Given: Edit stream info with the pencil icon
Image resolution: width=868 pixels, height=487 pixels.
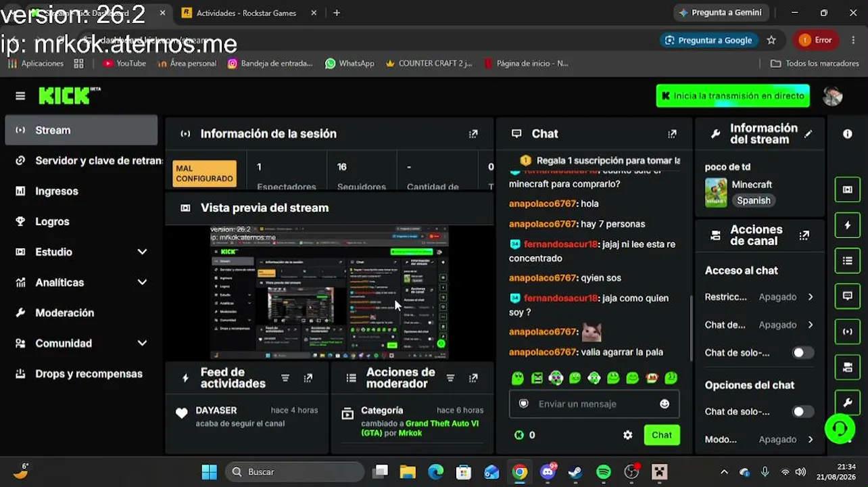Looking at the screenshot, I should tap(808, 134).
